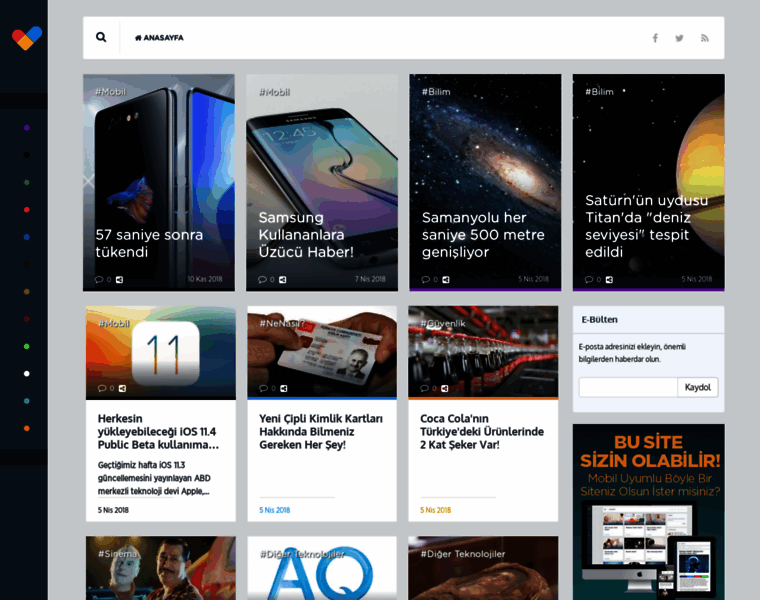Open #Sinema tag on bottom card
This screenshot has width=760, height=600.
tap(118, 553)
